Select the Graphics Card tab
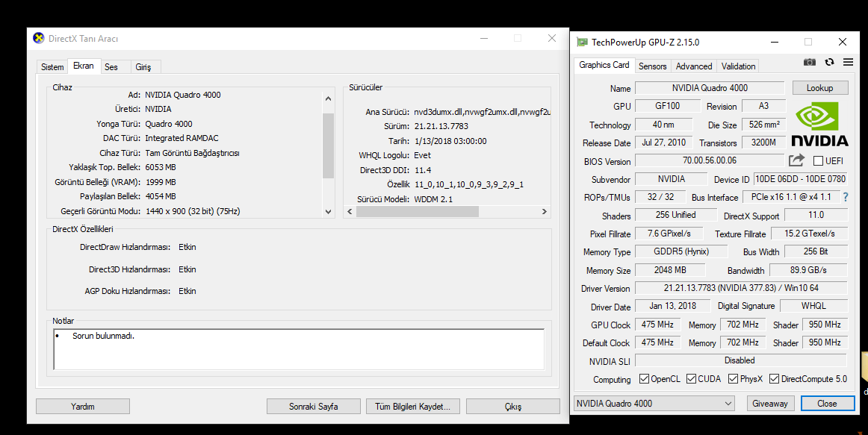Screen dimensions: 868x435 point(604,65)
